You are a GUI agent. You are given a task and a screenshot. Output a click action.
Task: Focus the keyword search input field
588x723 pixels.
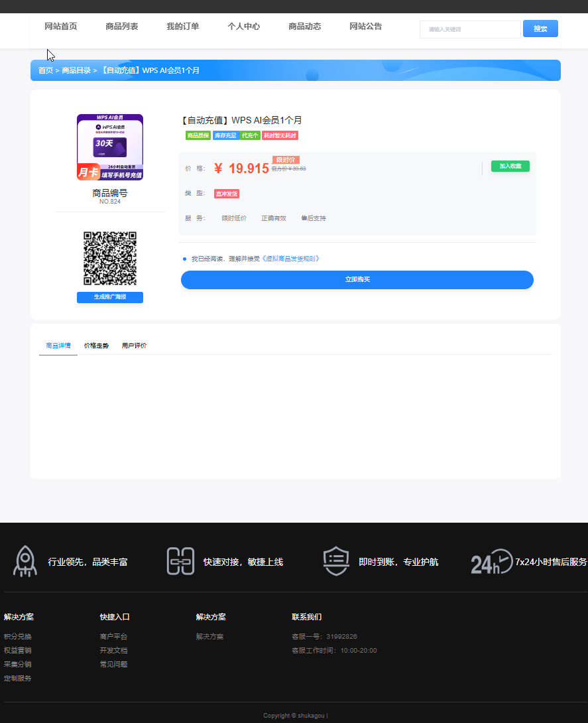(x=470, y=29)
